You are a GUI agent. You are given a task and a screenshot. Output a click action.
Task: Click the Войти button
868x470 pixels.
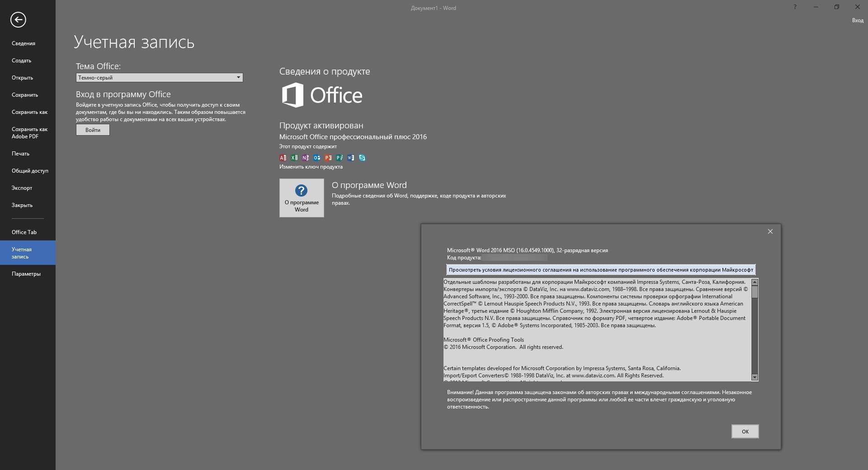click(x=93, y=130)
